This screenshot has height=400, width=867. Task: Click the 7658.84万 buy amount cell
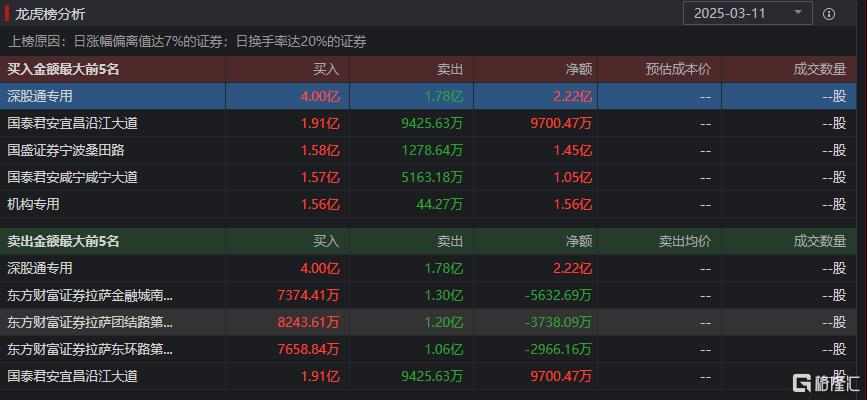point(309,349)
